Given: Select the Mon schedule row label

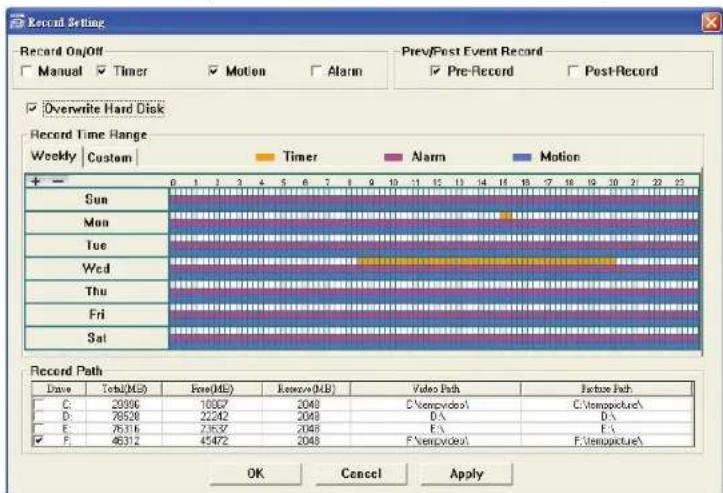Looking at the screenshot, I should (96, 222).
